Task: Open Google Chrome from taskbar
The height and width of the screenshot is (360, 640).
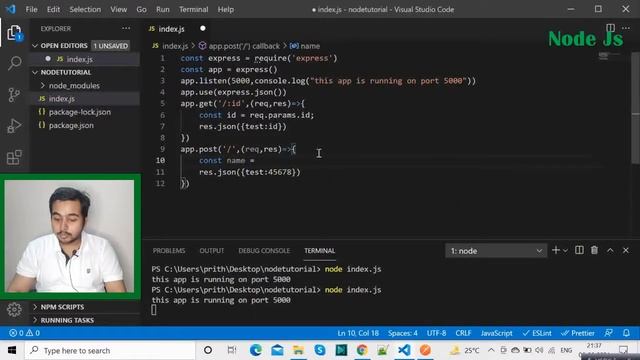Action: tap(362, 350)
